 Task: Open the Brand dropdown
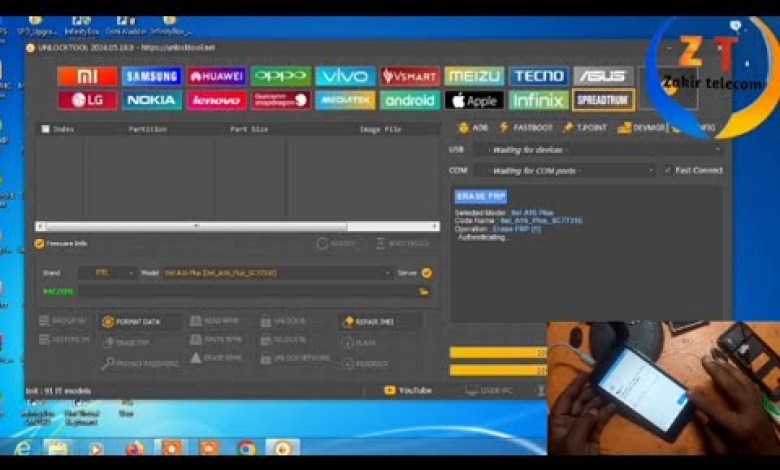click(107, 273)
